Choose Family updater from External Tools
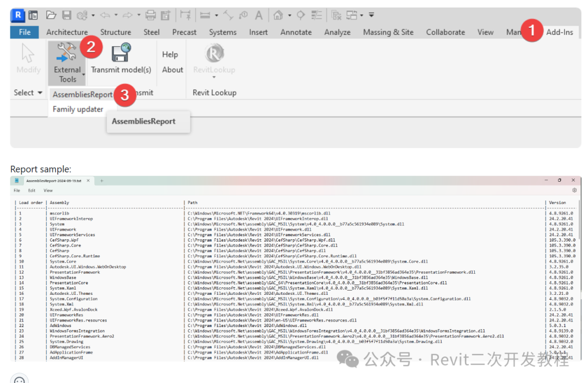 [x=78, y=109]
